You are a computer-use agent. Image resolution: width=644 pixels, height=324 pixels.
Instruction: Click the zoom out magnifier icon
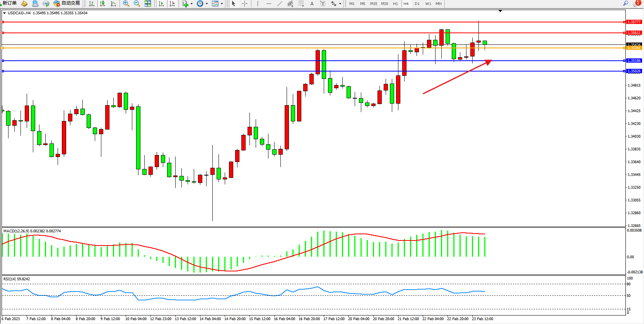(137, 4)
